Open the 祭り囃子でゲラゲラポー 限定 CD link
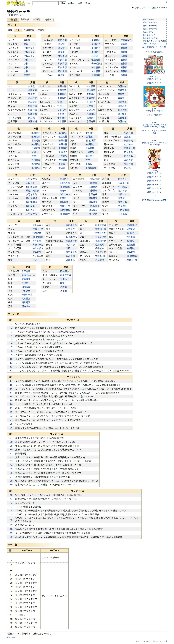Screen dimensions: 174x644 (154, 126)
